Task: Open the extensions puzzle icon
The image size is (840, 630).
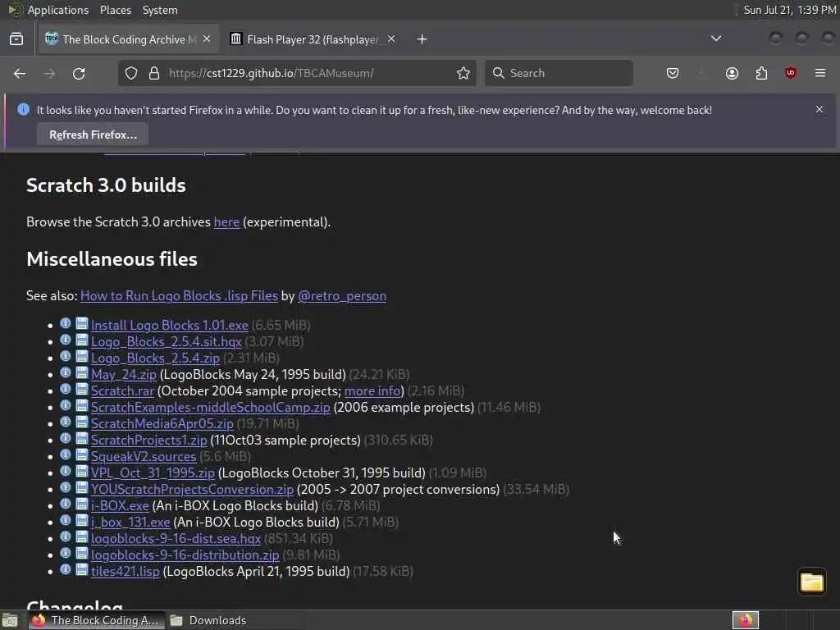Action: [761, 73]
